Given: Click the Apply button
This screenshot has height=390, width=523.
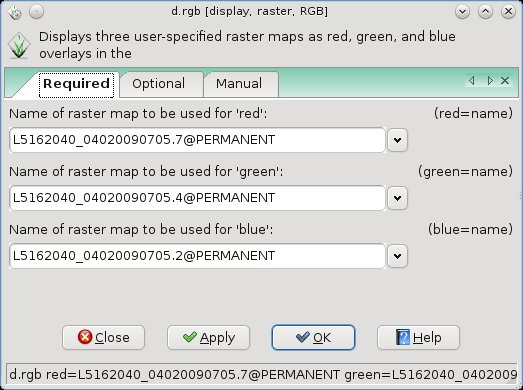Looking at the screenshot, I should pyautogui.click(x=208, y=338).
